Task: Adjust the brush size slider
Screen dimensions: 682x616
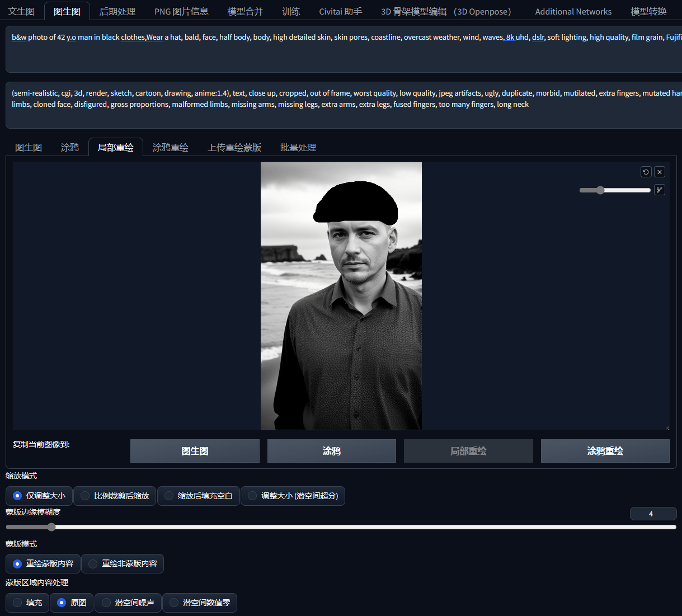Action: [615, 190]
